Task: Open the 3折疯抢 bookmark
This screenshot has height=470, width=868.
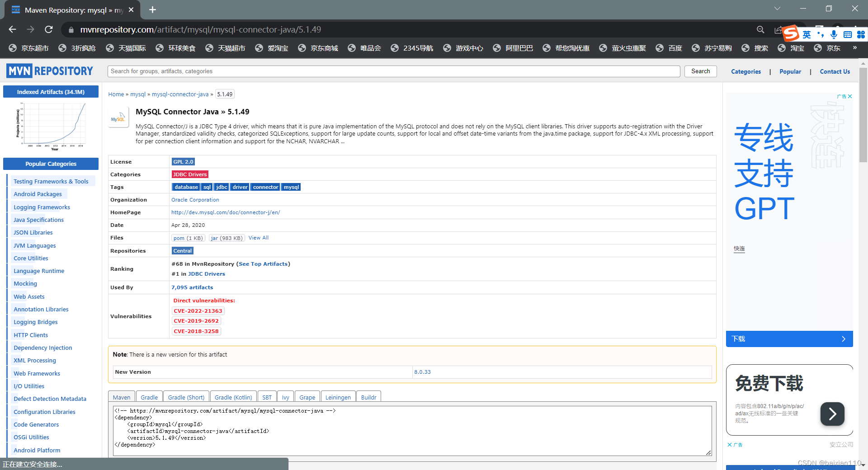Action: [x=77, y=48]
